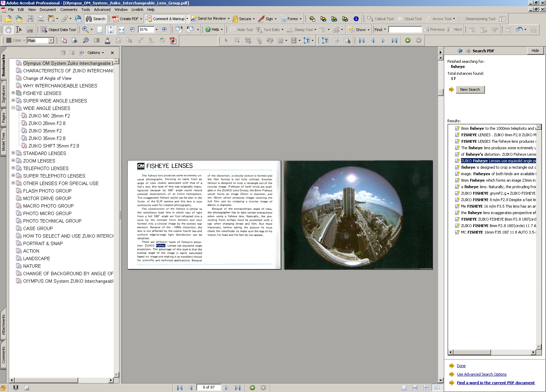This screenshot has width=546, height=392.
Task: Open the zoom percentage dropdown
Action: click(156, 30)
